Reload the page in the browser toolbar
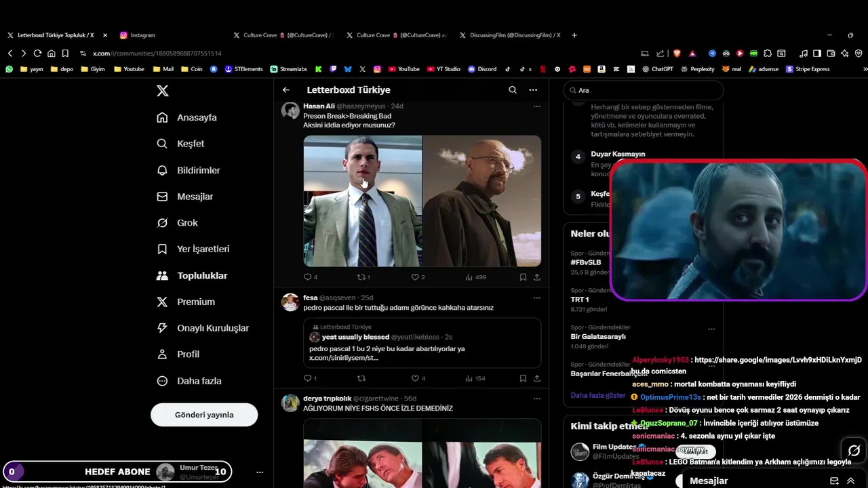The height and width of the screenshot is (488, 868). [x=37, y=53]
